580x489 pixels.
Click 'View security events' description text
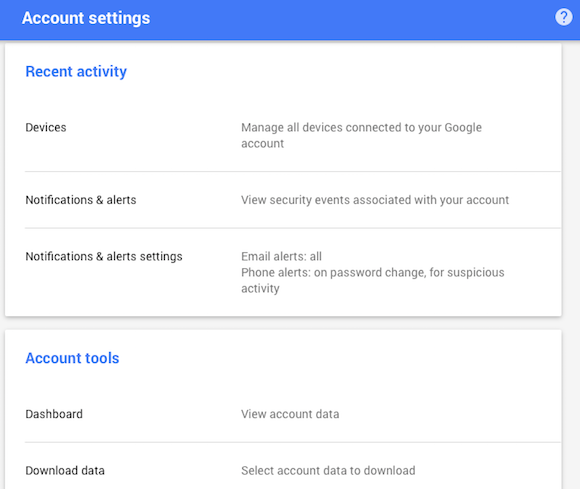coord(375,200)
